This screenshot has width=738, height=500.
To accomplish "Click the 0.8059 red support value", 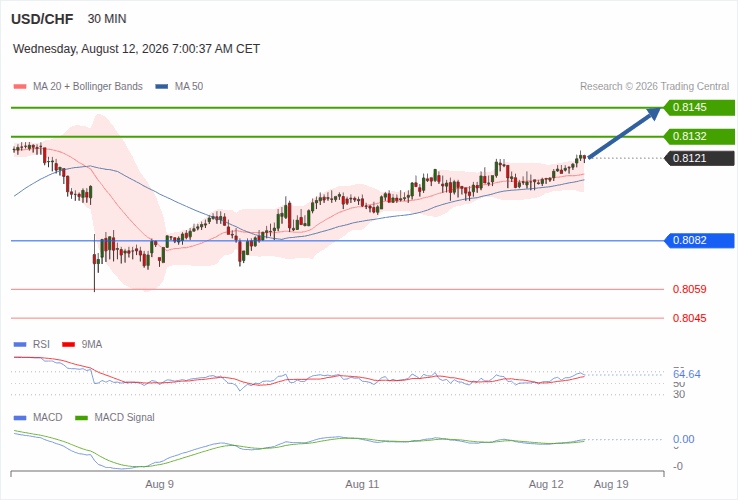I will 690,290.
